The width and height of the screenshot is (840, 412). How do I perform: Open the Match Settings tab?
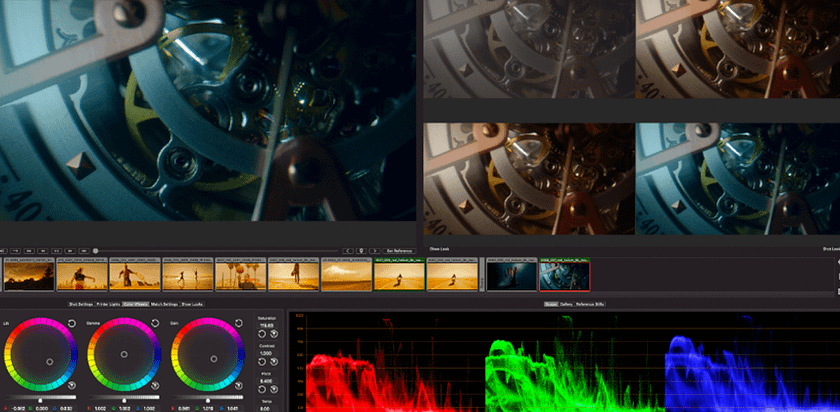click(x=164, y=304)
